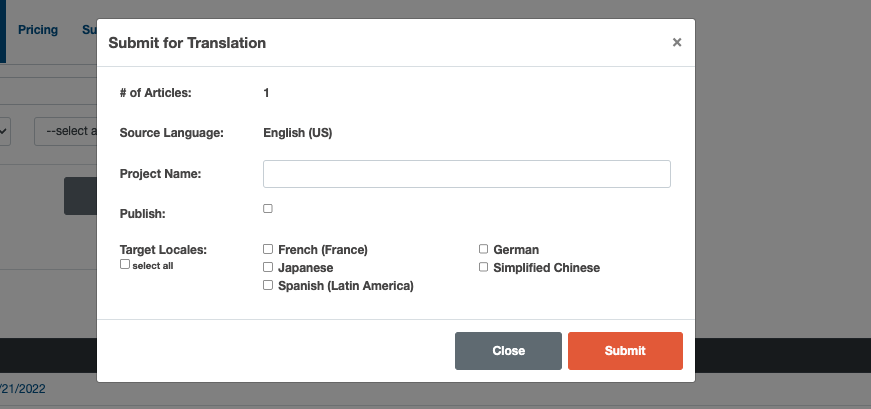Open the Pricing menu item
Image resolution: width=871 pixels, height=409 pixels.
pyautogui.click(x=38, y=30)
